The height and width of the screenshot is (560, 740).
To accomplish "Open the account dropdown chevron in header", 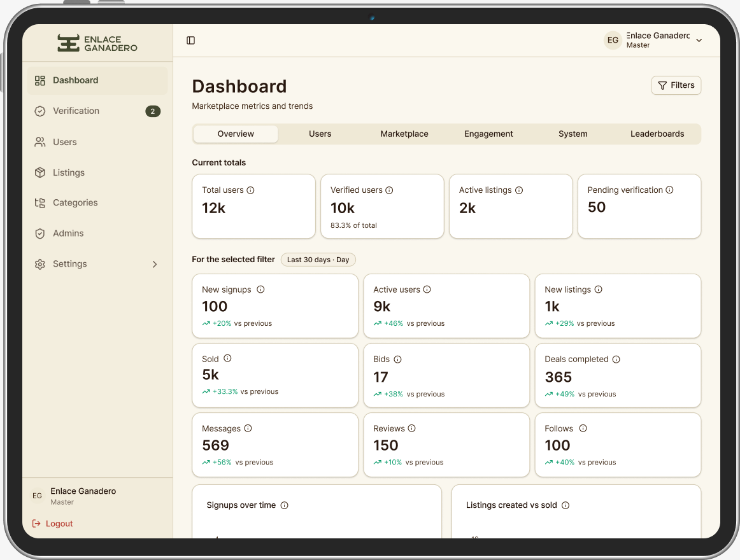I will click(699, 40).
